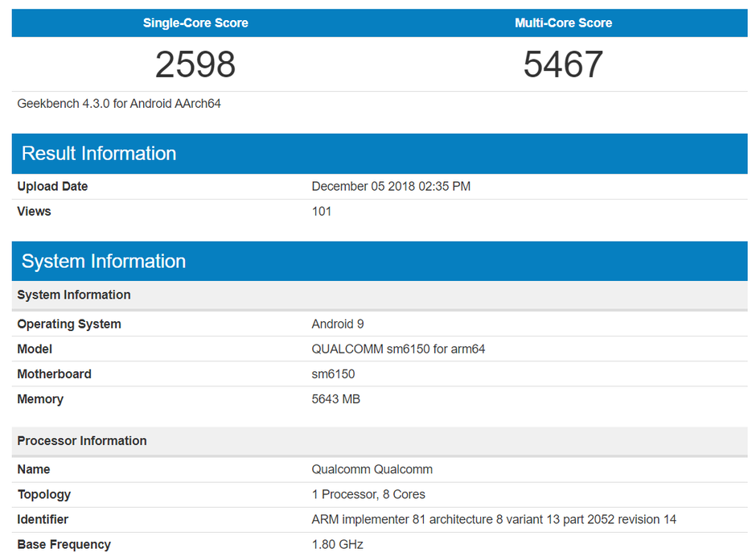Click the ARM implementer identifier string
Image resolution: width=756 pixels, height=557 pixels.
[494, 519]
